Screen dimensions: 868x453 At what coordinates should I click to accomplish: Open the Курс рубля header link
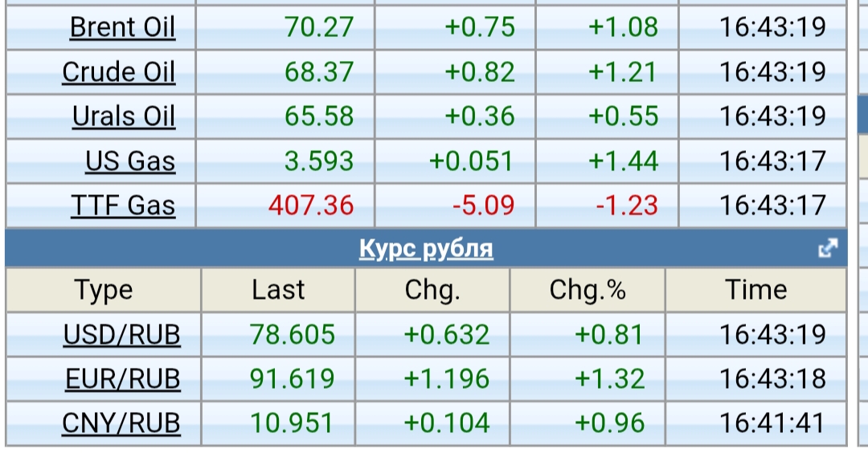click(x=425, y=249)
